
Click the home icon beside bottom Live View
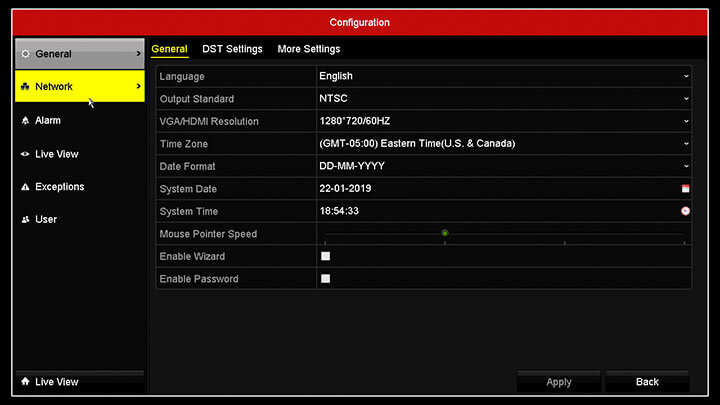tap(25, 382)
